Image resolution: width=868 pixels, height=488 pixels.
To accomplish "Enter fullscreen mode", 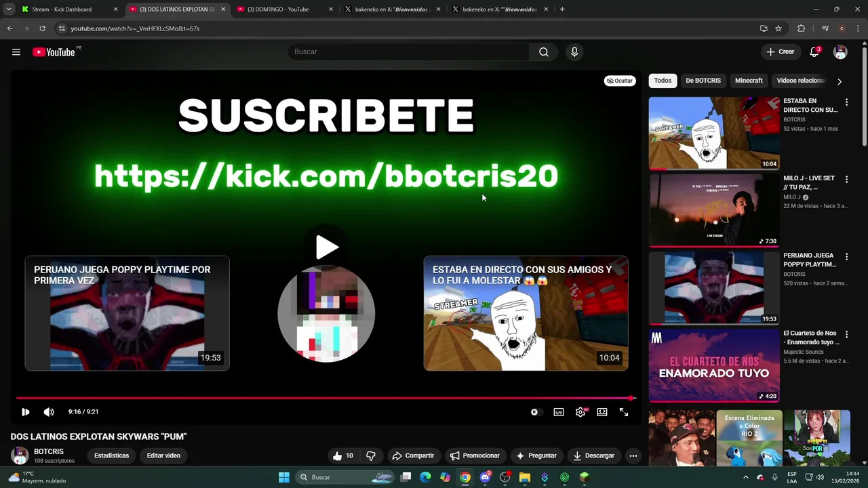I will [624, 412].
